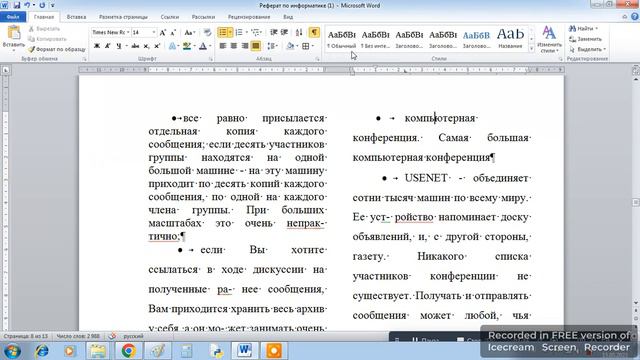Image resolution: width=640 pixels, height=360 pixels.
Task: Switch to the Mailings (Рассылки) tab
Action: (203, 17)
